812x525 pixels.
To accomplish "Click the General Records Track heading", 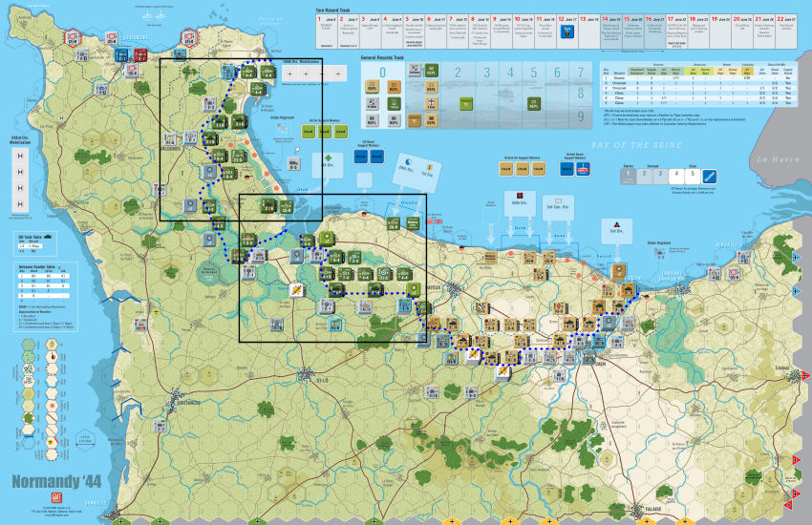I will point(382,57).
